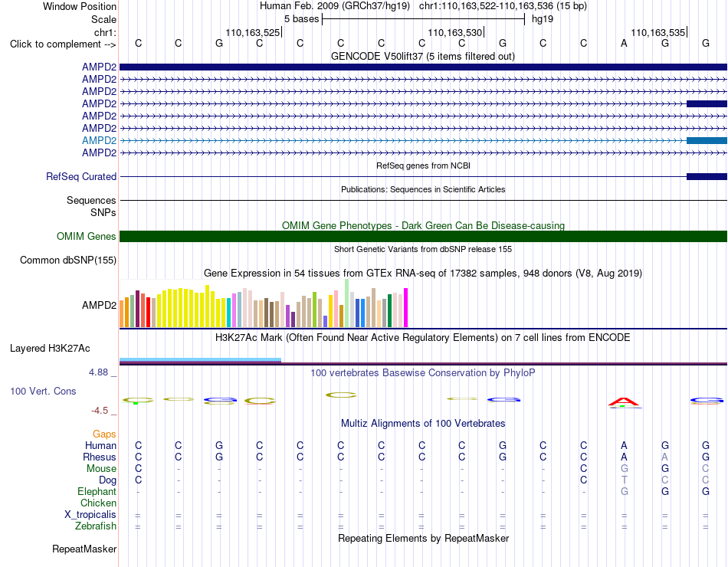This screenshot has height=567, width=728.
Task: Click the Dog species label
Action: point(108,480)
